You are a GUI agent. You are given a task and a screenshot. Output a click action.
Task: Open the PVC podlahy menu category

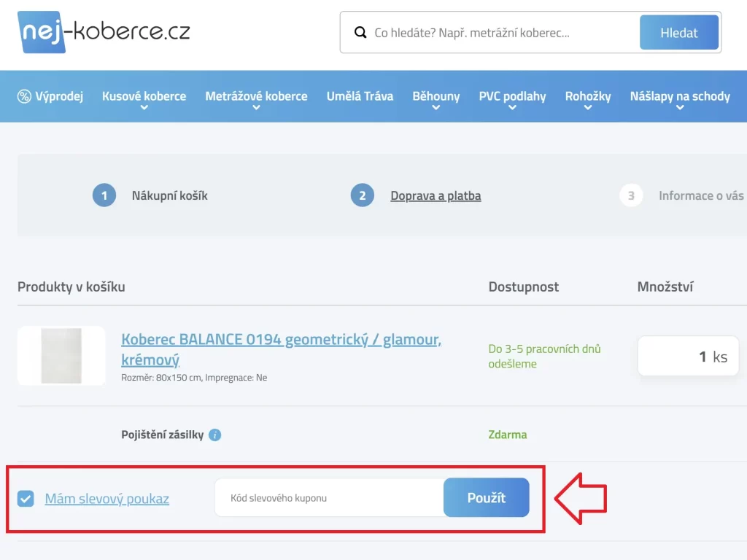click(514, 96)
